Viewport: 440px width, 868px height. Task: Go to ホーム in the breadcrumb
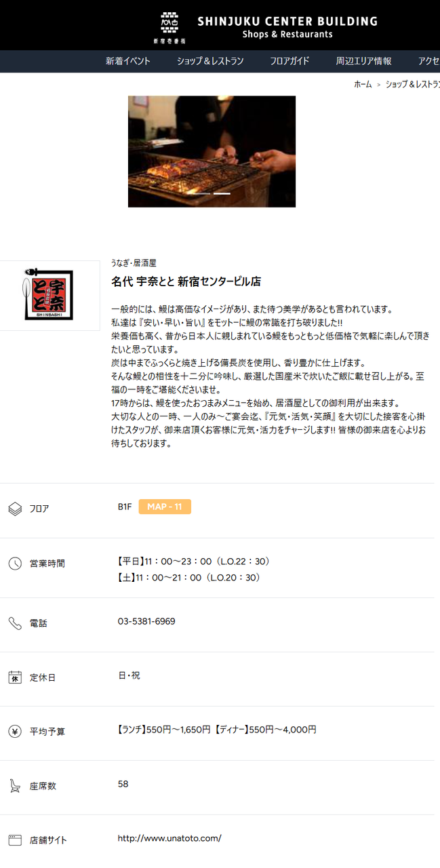pyautogui.click(x=363, y=84)
